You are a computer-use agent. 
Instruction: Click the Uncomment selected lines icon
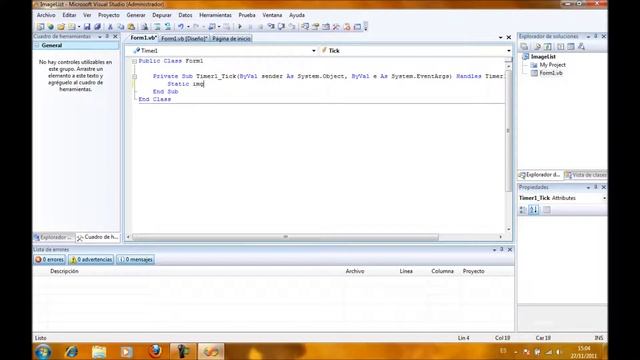[168, 27]
